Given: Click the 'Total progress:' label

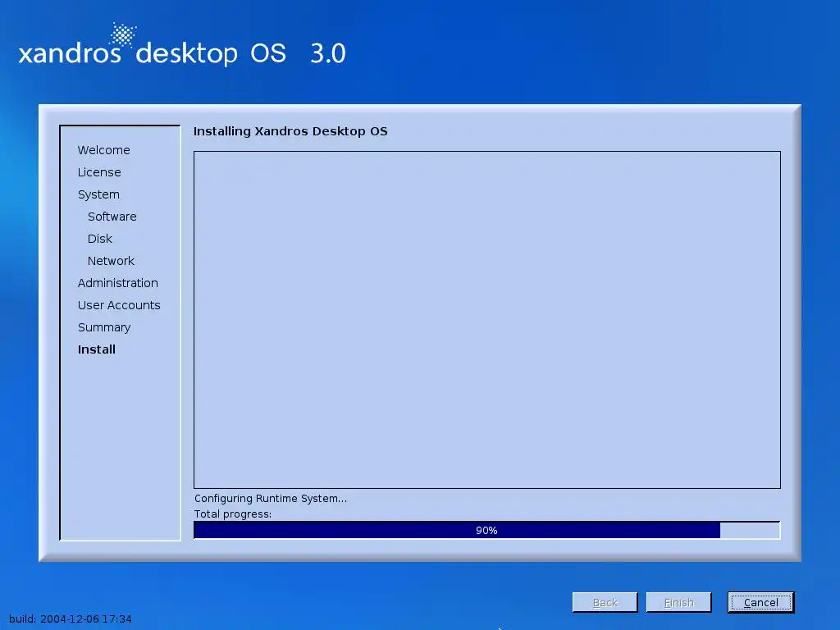Looking at the screenshot, I should pyautogui.click(x=232, y=514).
